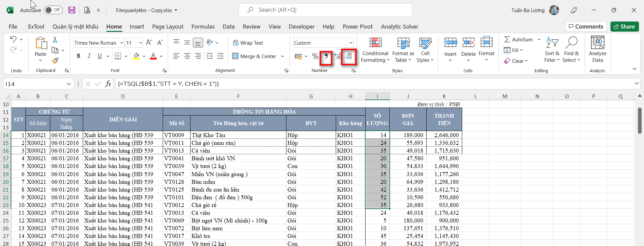Open Sort & Filter menu
Screen dimensions: 644x246
pos(552,50)
